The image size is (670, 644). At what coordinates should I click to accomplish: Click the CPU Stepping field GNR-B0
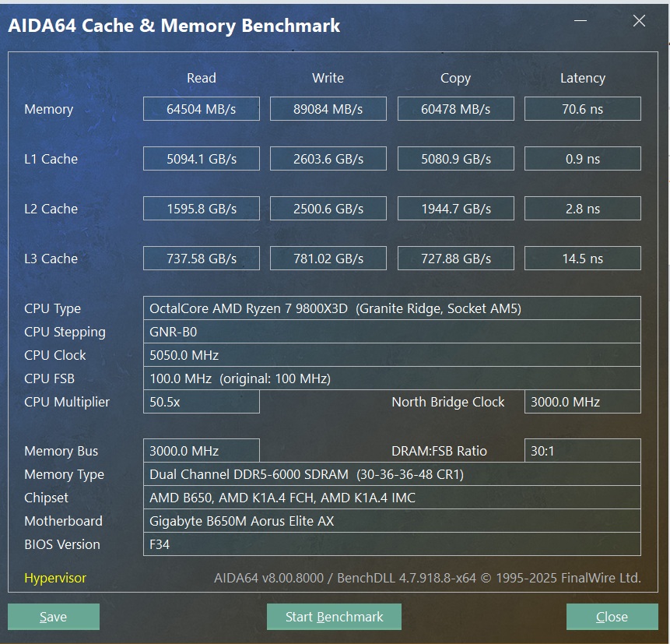point(392,332)
